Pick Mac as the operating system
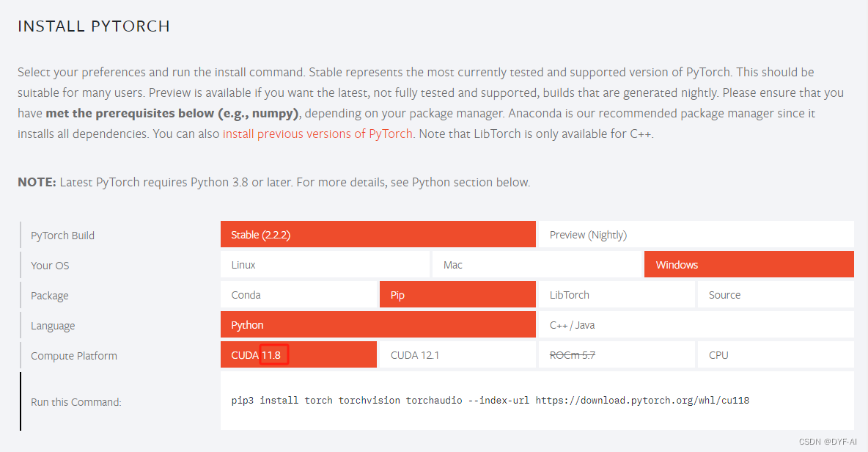The width and height of the screenshot is (868, 452). 537,265
